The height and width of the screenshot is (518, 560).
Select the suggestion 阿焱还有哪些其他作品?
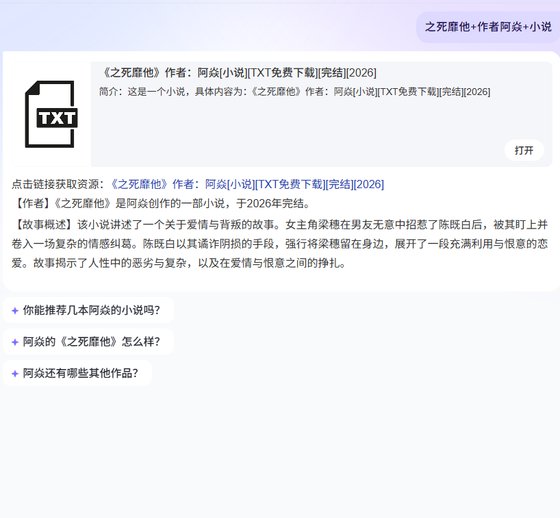pos(78,373)
